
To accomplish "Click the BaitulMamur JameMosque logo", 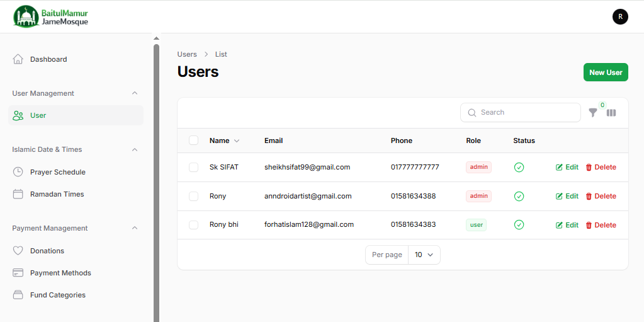I will 51,16.
